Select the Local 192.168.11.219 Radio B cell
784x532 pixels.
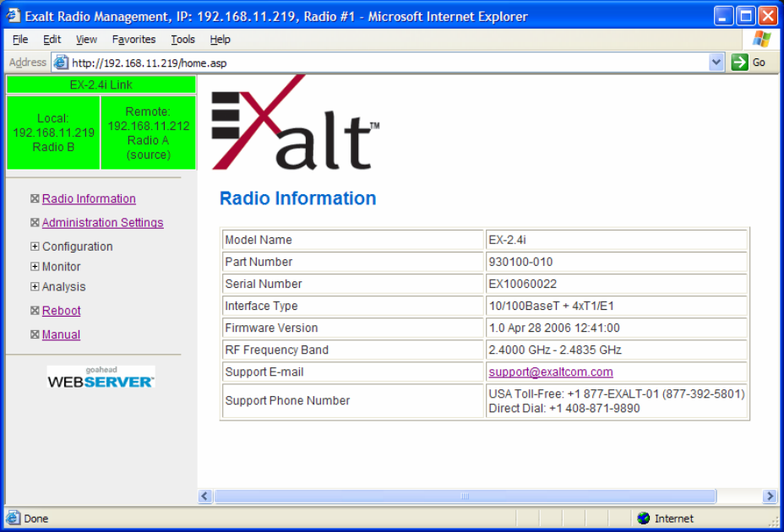click(x=53, y=133)
